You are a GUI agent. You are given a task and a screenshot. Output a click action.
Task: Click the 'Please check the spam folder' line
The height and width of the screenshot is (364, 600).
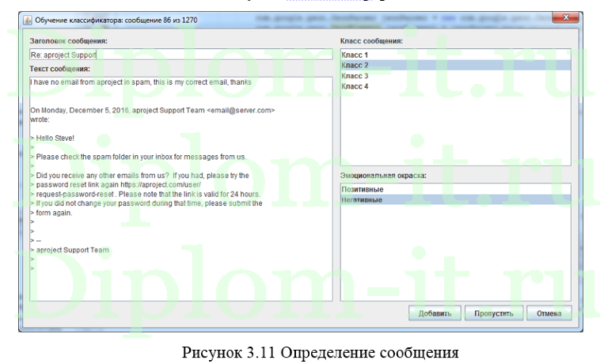[x=139, y=157]
